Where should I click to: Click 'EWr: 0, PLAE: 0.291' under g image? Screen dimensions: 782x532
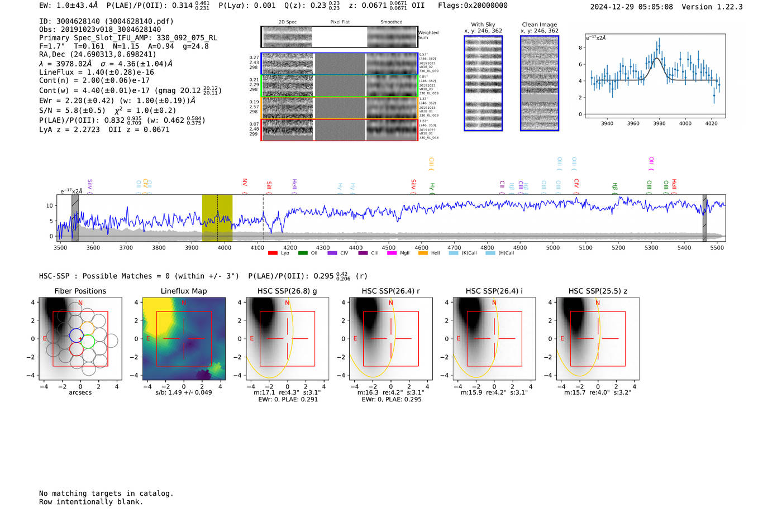coord(288,399)
